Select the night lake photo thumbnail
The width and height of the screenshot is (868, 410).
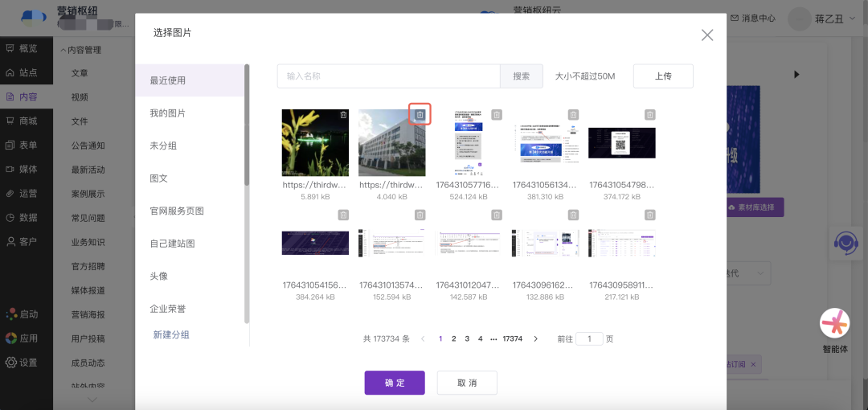pos(315,143)
